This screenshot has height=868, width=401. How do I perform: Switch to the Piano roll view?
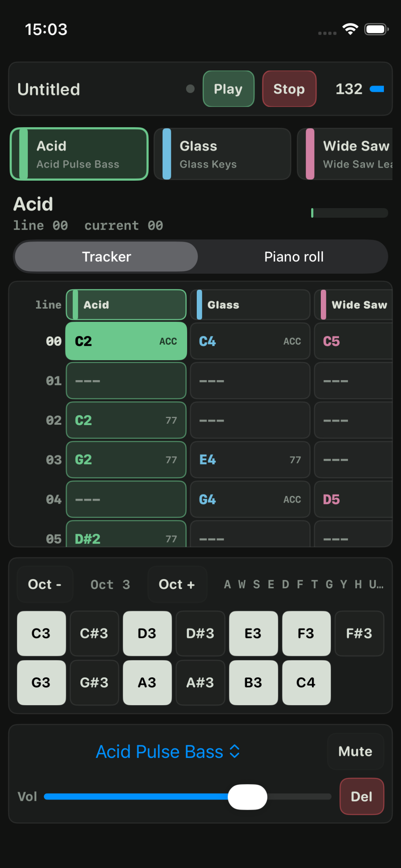pos(294,257)
